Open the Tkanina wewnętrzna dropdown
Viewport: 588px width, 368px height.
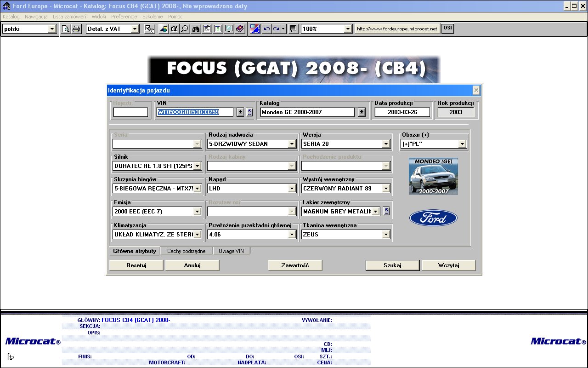click(x=386, y=235)
